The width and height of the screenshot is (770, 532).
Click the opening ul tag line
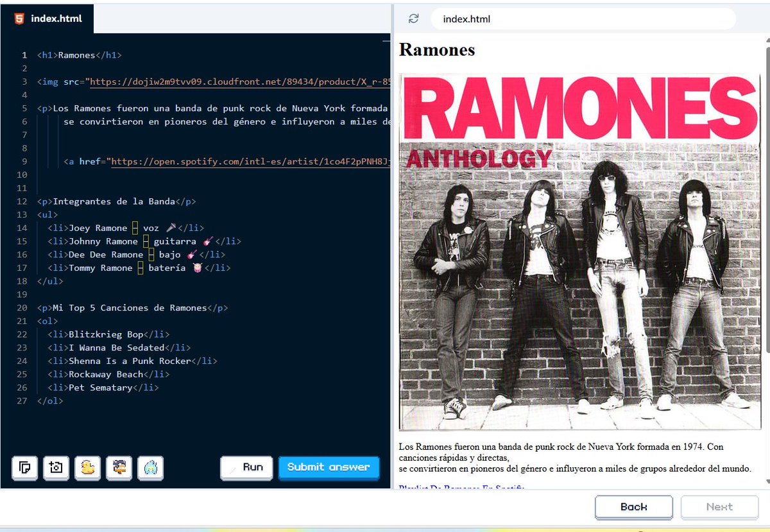click(x=47, y=214)
